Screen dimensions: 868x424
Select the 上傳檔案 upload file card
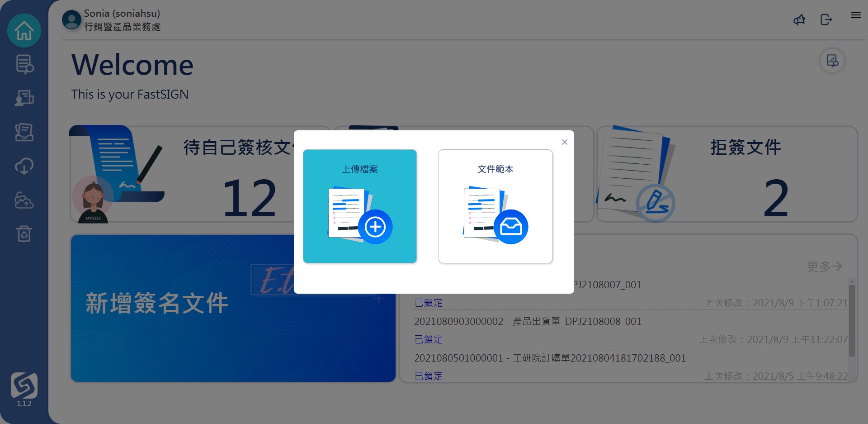click(359, 206)
